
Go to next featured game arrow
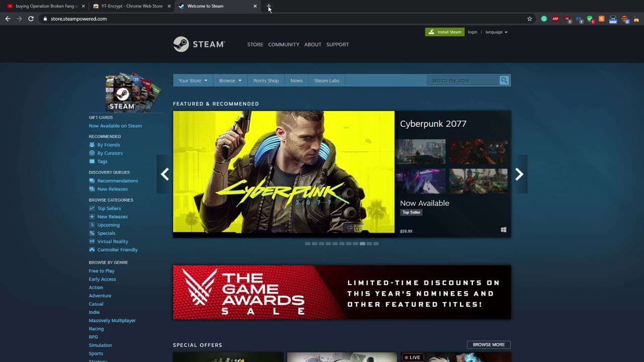click(519, 174)
